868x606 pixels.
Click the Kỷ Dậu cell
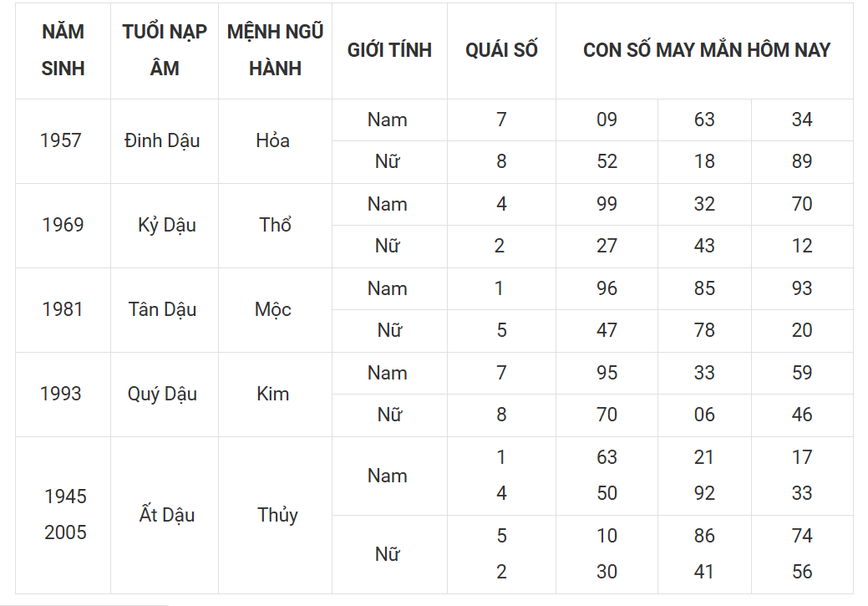(x=165, y=226)
